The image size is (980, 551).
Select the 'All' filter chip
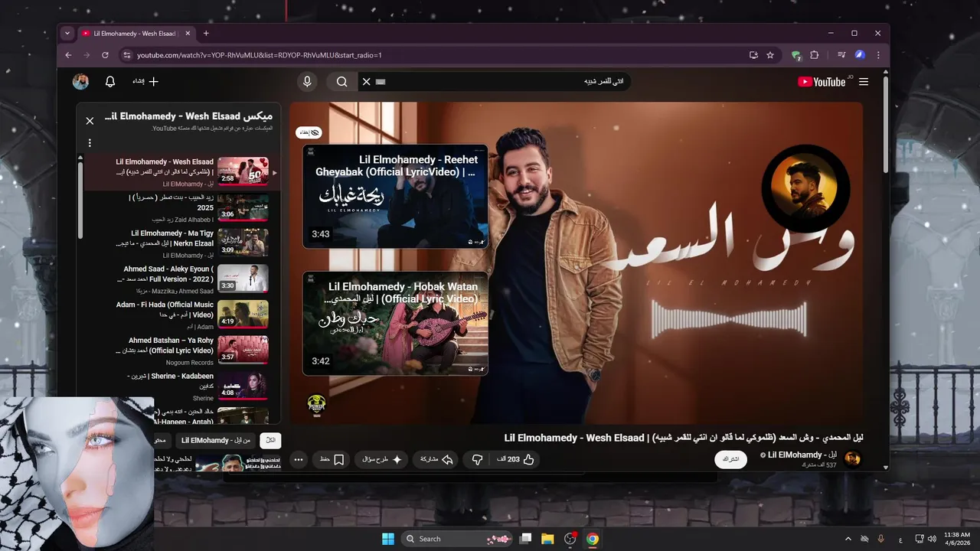click(x=270, y=440)
